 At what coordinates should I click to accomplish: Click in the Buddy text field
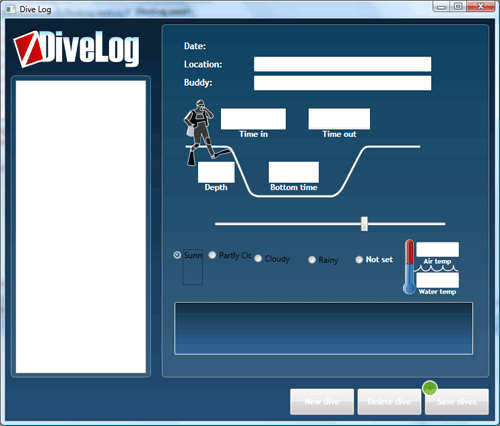(x=342, y=83)
